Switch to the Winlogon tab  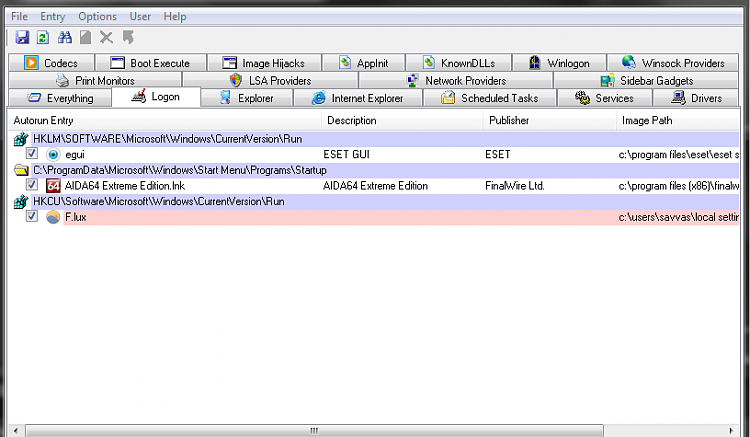click(559, 63)
